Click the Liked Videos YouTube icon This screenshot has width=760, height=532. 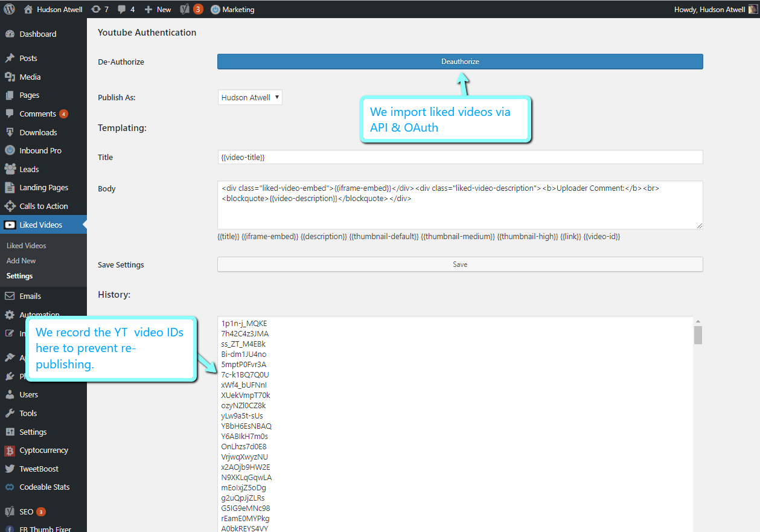(x=10, y=225)
